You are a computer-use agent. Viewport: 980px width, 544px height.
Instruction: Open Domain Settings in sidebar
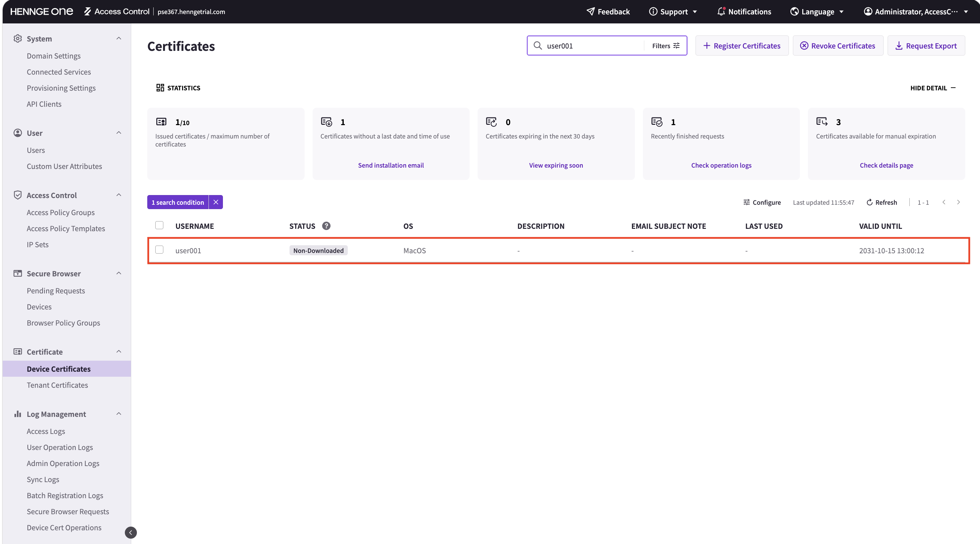click(x=54, y=56)
